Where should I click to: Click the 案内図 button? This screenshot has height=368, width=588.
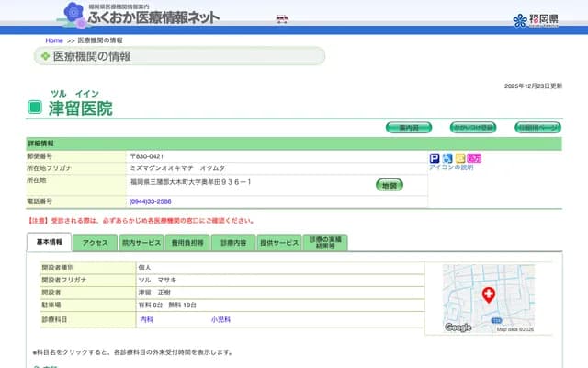pyautogui.click(x=408, y=127)
